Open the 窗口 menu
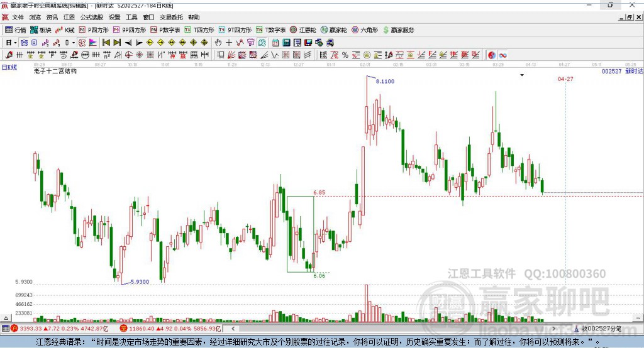 pyautogui.click(x=148, y=17)
